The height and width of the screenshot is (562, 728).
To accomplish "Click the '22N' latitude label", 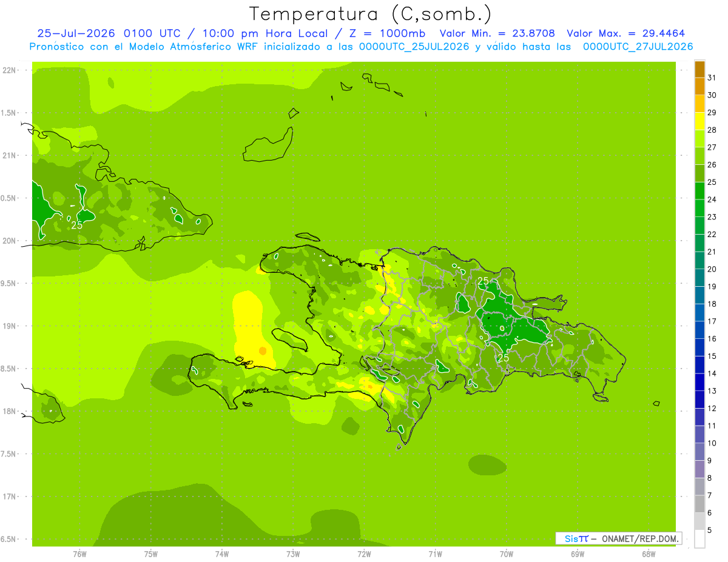I will [10, 70].
